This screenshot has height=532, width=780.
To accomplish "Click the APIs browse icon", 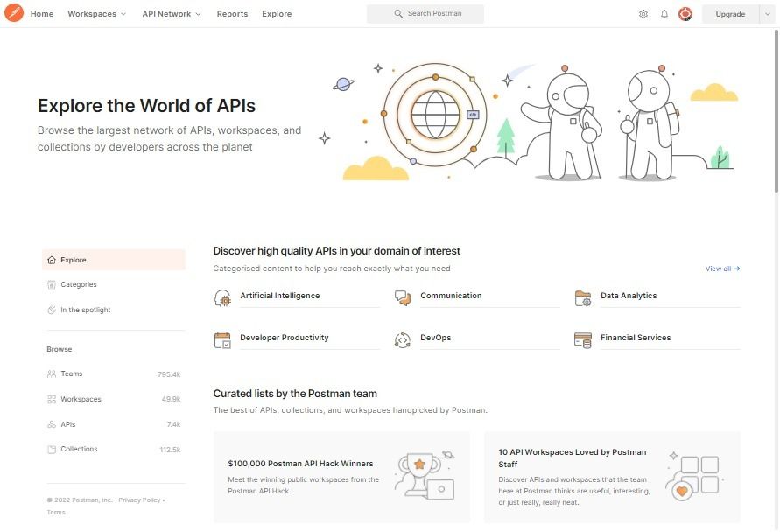I will [x=52, y=424].
